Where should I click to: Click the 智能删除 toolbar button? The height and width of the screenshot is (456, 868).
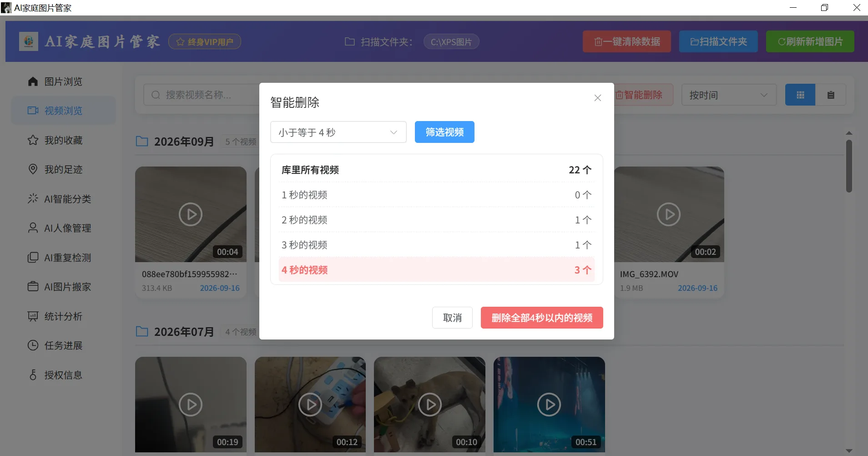point(643,95)
